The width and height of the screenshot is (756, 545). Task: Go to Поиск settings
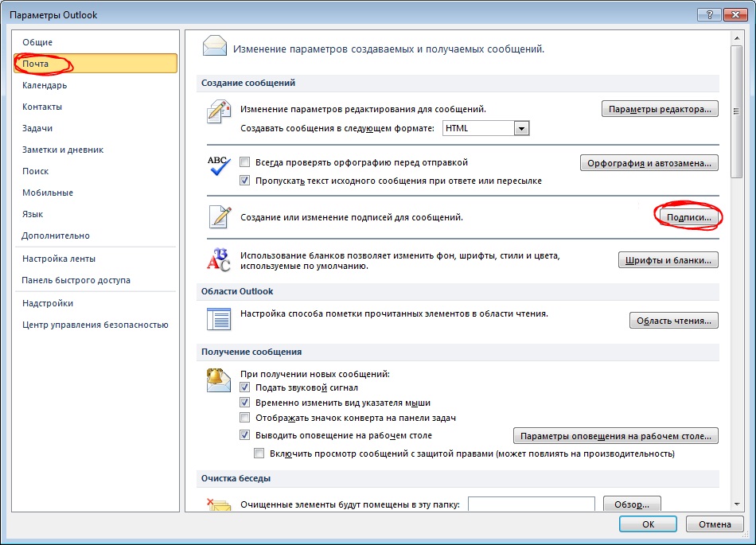95,171
